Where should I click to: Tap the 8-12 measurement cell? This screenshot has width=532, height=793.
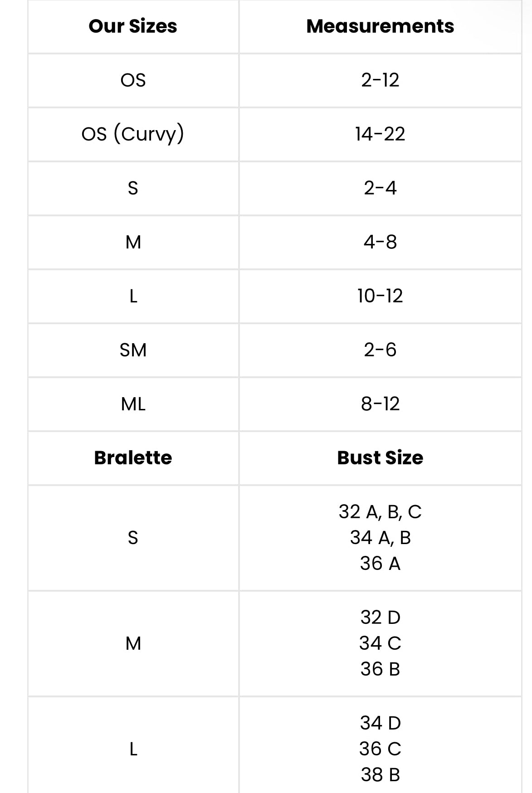[380, 404]
